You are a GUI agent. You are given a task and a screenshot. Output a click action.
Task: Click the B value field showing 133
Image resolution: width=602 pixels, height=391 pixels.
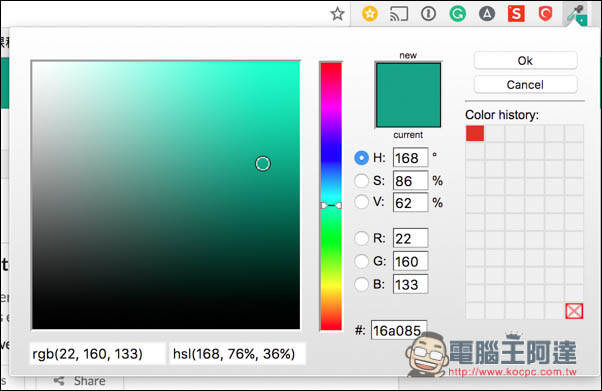coord(410,284)
